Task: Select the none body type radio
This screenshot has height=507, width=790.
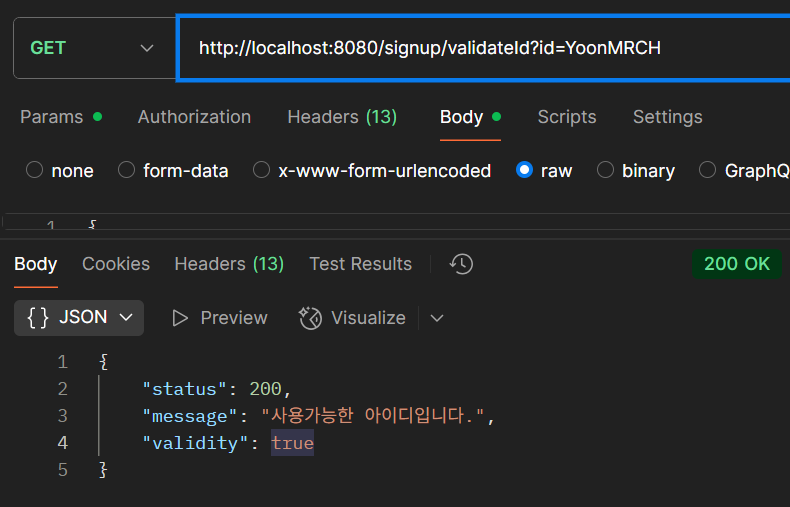Action: 34,170
